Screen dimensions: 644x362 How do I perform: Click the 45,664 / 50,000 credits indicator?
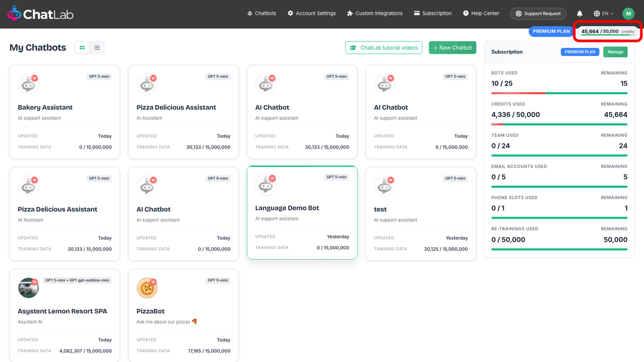point(608,32)
